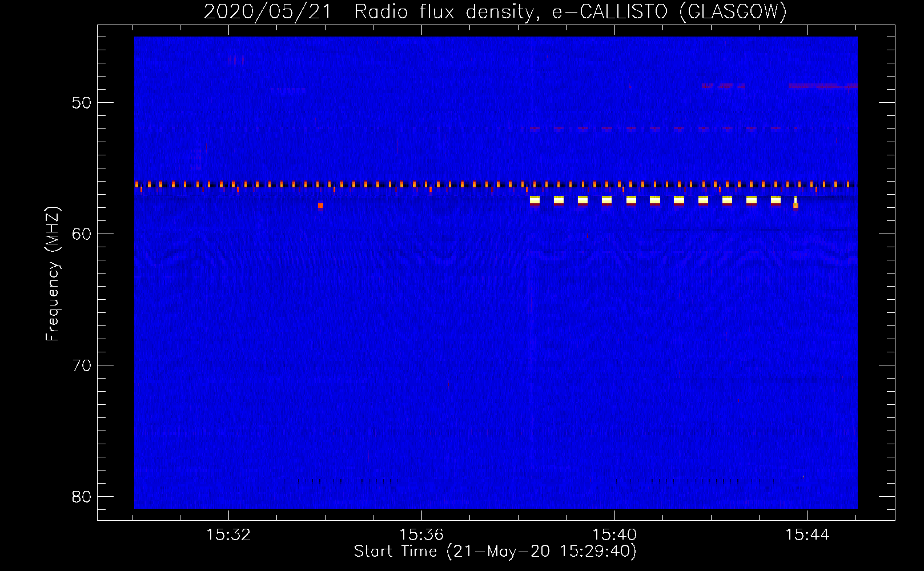Click the 'Start Time (21-May-20 15:29:40)' label
The image size is (924, 571).
pos(495,552)
